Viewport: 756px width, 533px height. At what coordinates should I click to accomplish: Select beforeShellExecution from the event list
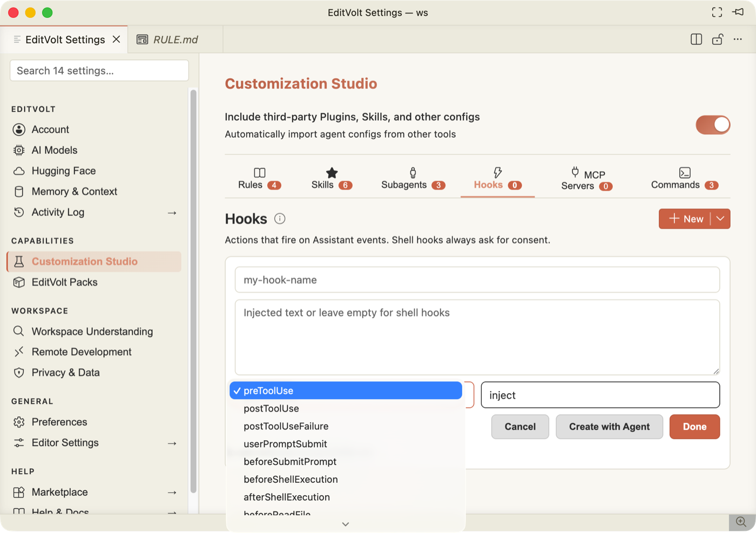click(346, 480)
